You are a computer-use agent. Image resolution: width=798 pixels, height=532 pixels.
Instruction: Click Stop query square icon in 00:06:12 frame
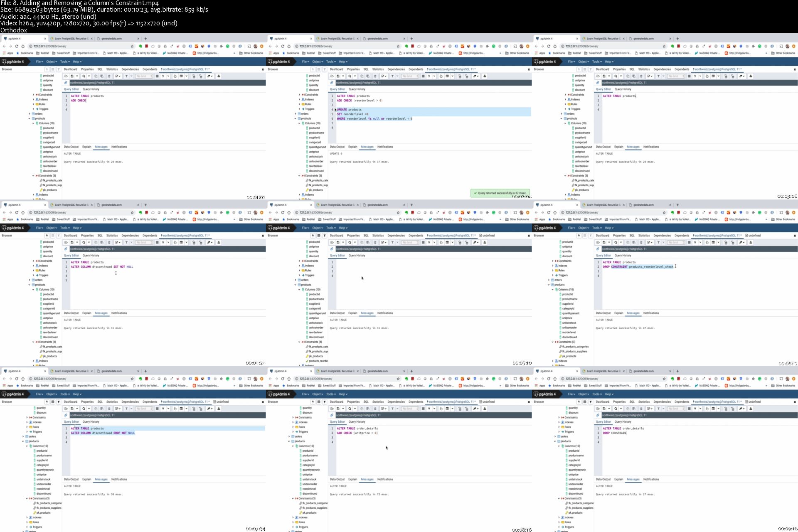point(689,242)
